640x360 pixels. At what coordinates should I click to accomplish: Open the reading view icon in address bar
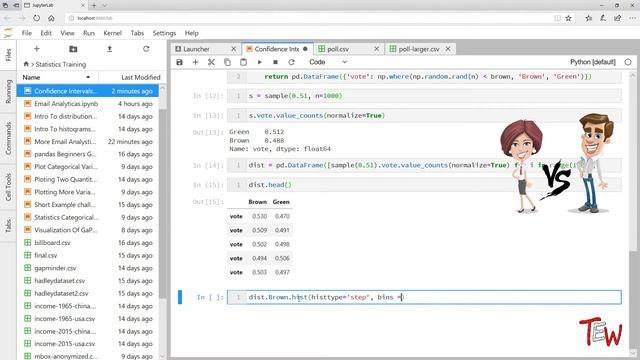point(557,18)
